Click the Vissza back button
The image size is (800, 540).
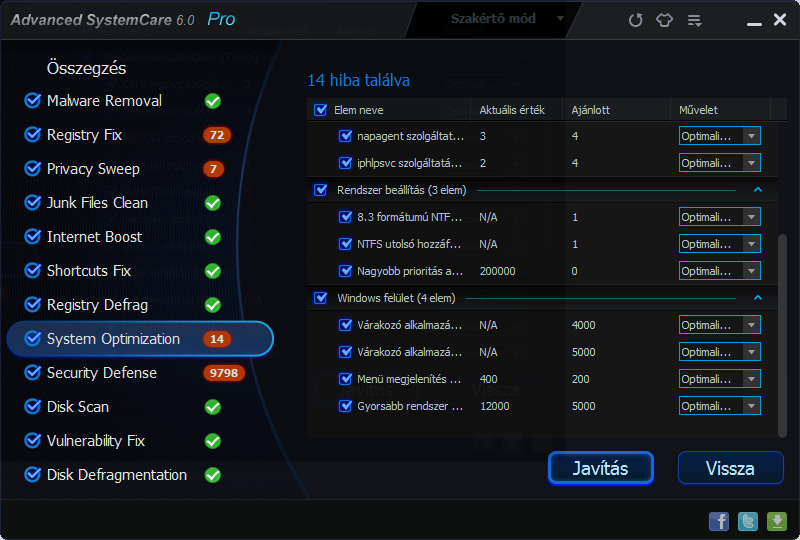[x=730, y=468]
